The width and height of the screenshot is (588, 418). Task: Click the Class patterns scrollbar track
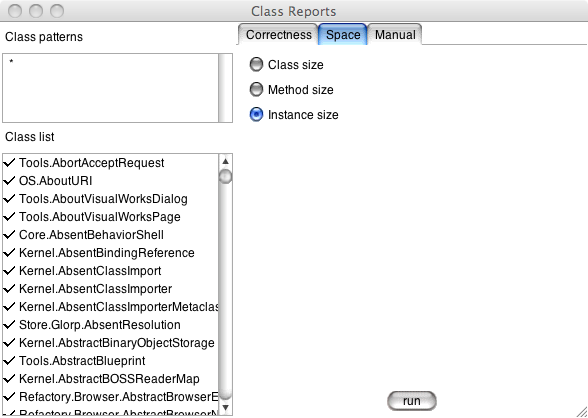tap(225, 88)
